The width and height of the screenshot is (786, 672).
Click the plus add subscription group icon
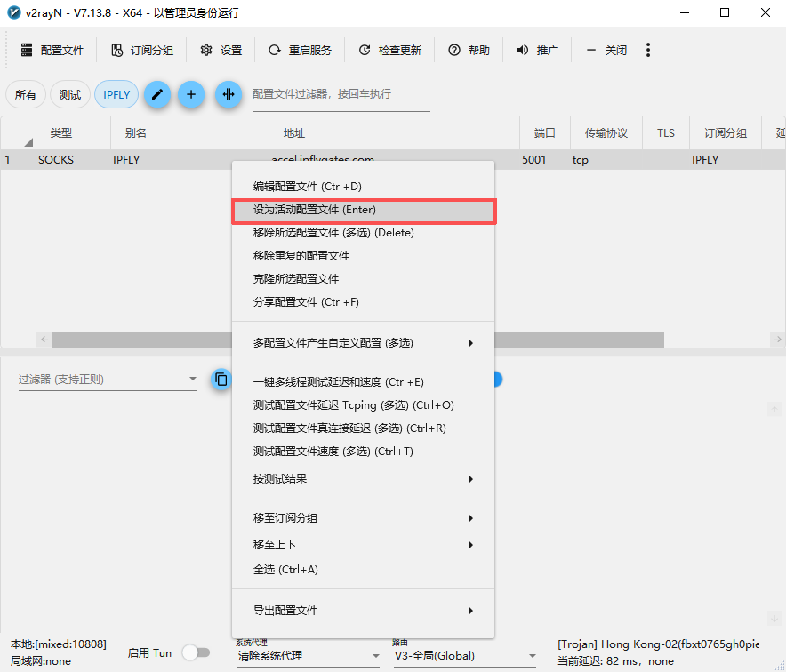[x=191, y=94]
